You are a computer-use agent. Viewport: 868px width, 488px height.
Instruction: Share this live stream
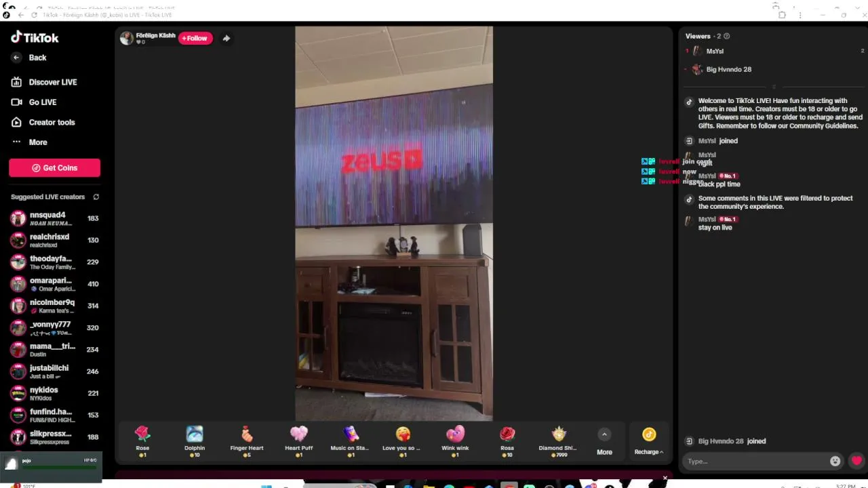click(x=226, y=39)
